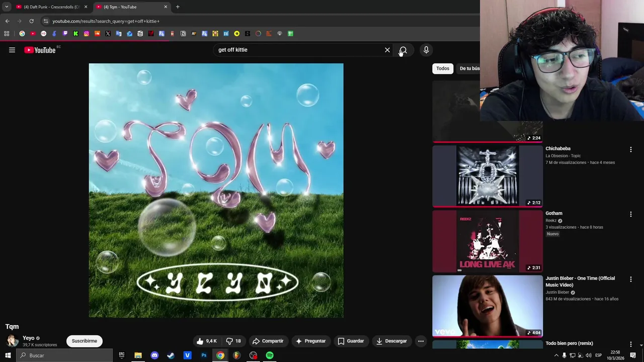Open FL Studio from taskbar

[236, 355]
